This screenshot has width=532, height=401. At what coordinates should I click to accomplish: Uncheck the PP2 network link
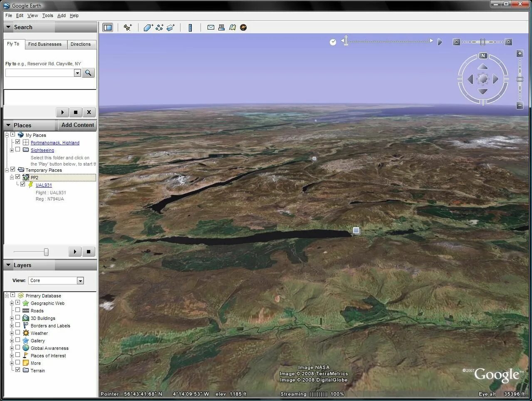click(18, 177)
